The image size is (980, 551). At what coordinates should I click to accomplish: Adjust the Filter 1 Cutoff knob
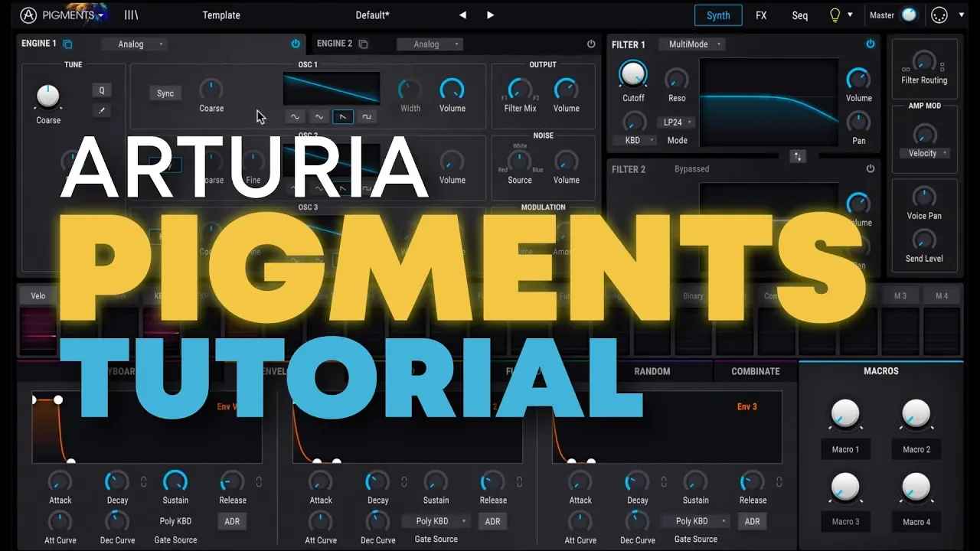point(633,74)
